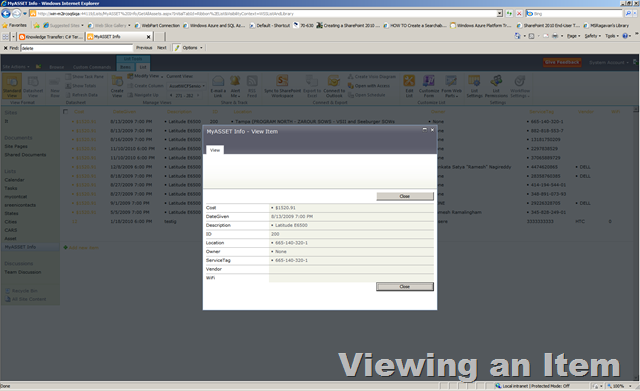
Task: Switch to the Items ribbon tab
Action: pyautogui.click(x=125, y=67)
